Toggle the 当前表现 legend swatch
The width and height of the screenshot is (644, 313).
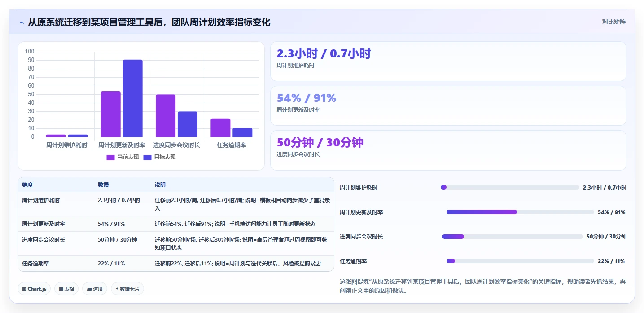111,157
